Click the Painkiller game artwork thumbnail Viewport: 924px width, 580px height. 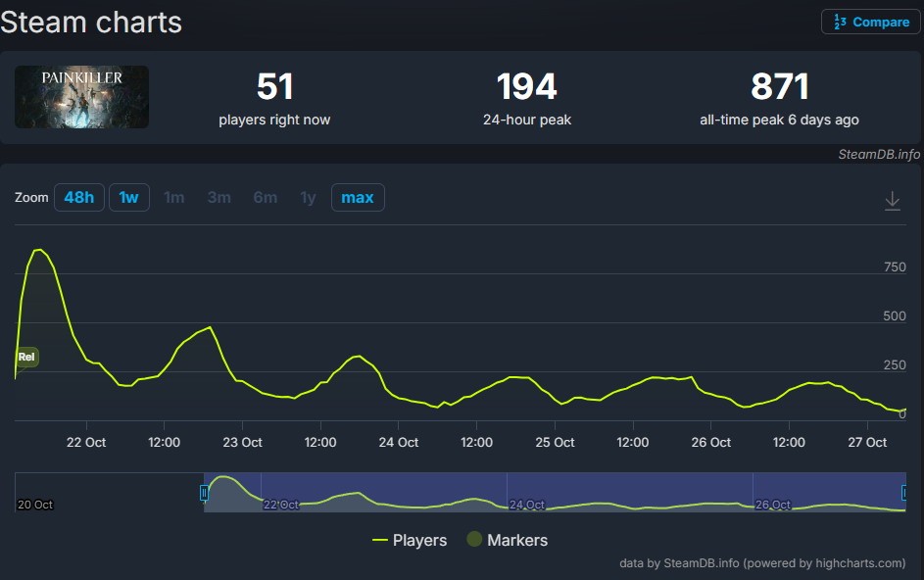(x=81, y=97)
